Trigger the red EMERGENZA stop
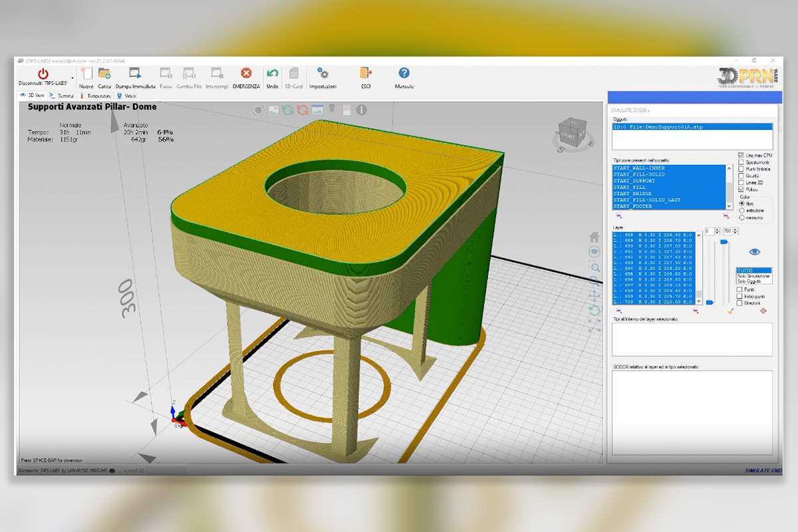The width and height of the screenshot is (798, 532). 246,73
